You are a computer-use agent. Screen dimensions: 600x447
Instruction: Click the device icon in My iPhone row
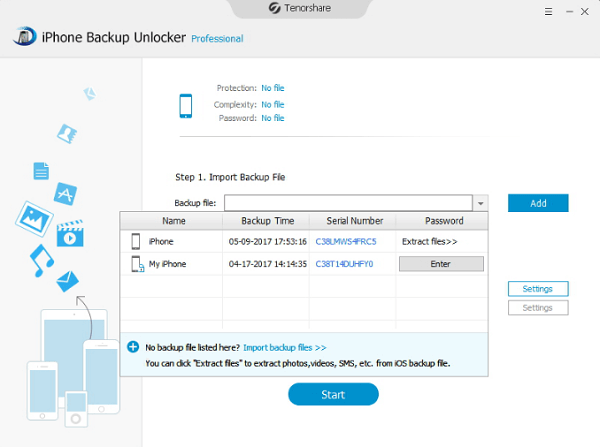click(x=137, y=264)
